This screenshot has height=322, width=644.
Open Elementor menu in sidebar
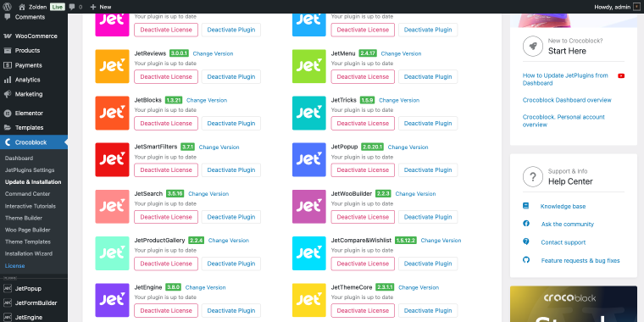(34, 113)
